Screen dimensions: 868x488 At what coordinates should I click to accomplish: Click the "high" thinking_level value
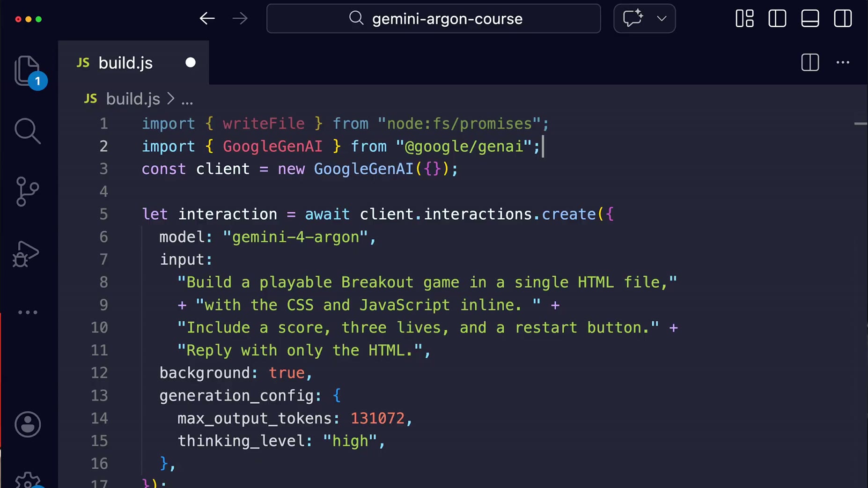tap(350, 441)
